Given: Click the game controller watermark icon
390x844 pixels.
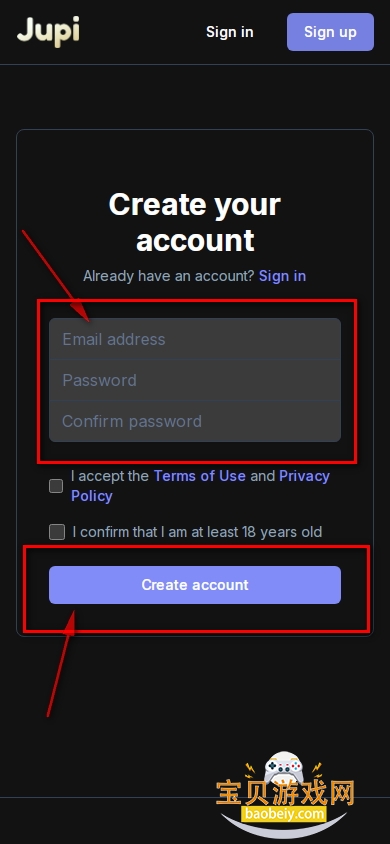Looking at the screenshot, I should click(283, 768).
